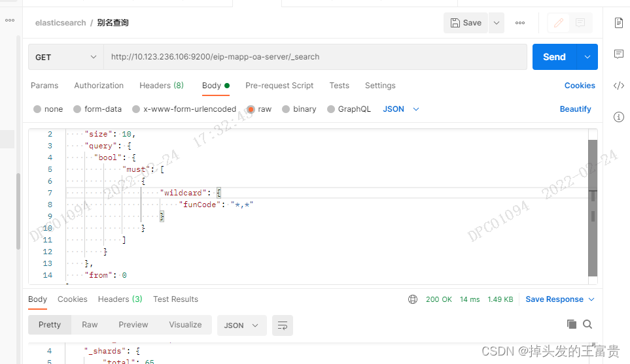The width and height of the screenshot is (630, 364).
Task: Select the Raw response view
Action: [x=90, y=325]
